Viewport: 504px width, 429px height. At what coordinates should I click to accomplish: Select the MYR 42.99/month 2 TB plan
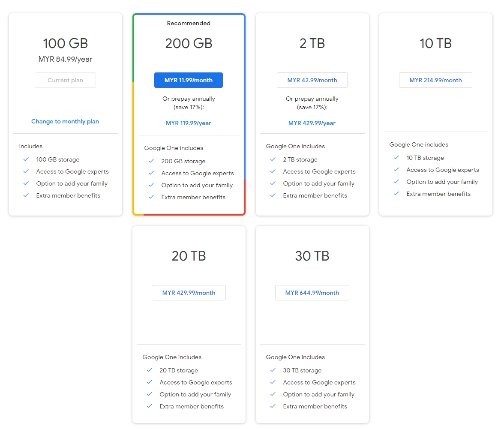pos(312,80)
